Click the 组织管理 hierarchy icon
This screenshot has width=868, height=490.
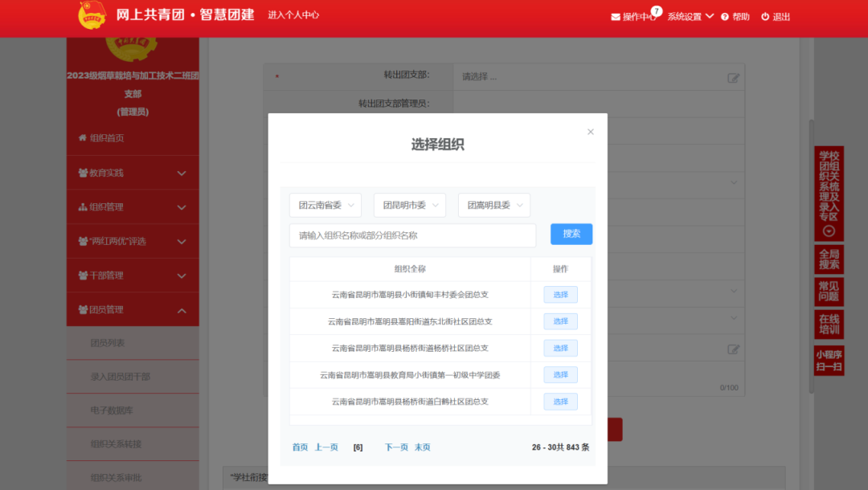pyautogui.click(x=83, y=206)
